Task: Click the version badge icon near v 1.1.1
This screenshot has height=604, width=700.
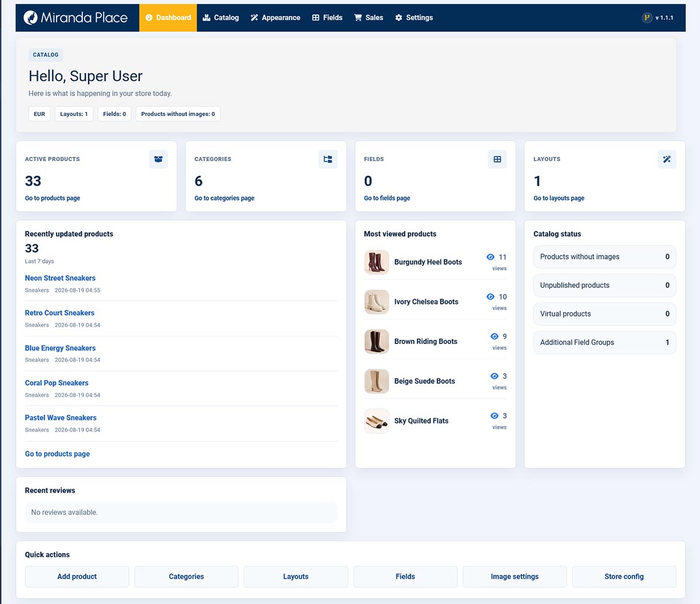Action: point(647,17)
